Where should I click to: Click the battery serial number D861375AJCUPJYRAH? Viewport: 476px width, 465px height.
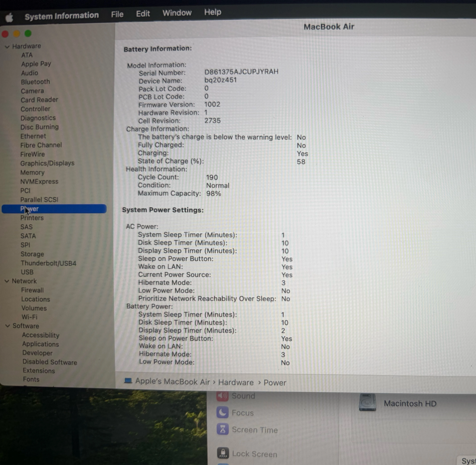tap(241, 72)
